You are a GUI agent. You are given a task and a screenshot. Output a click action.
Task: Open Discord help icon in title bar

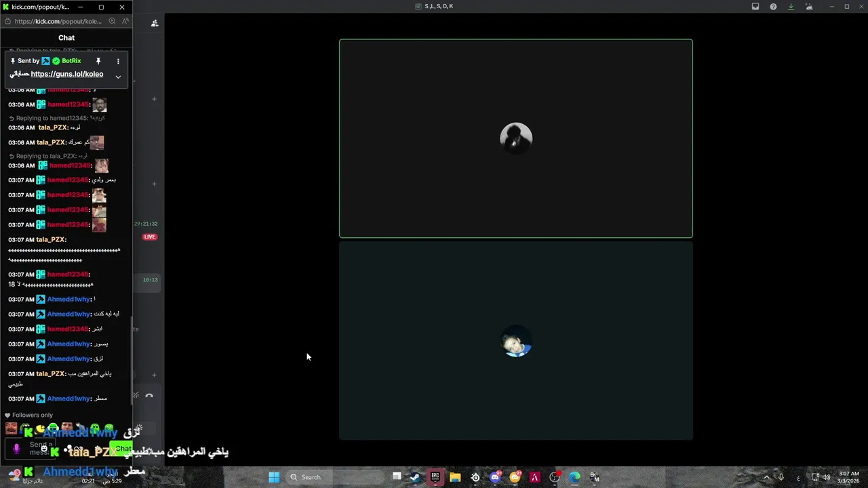773,6
